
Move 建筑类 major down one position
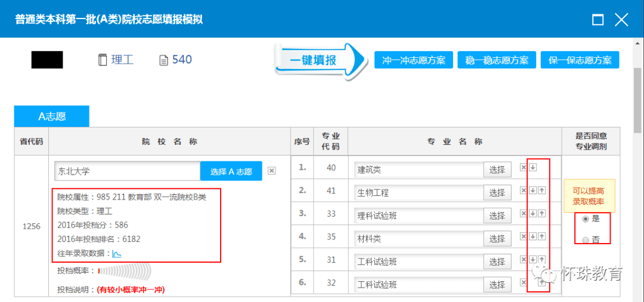tap(532, 167)
